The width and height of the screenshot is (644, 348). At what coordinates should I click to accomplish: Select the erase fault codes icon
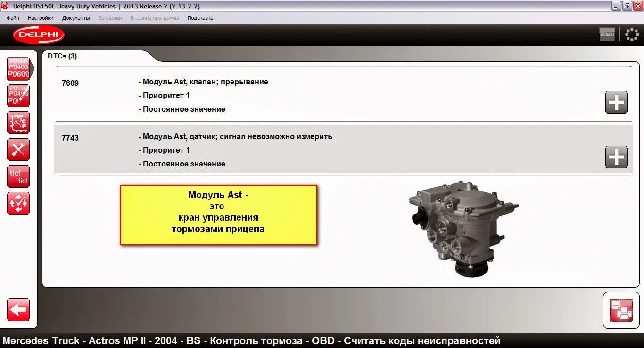tap(18, 96)
